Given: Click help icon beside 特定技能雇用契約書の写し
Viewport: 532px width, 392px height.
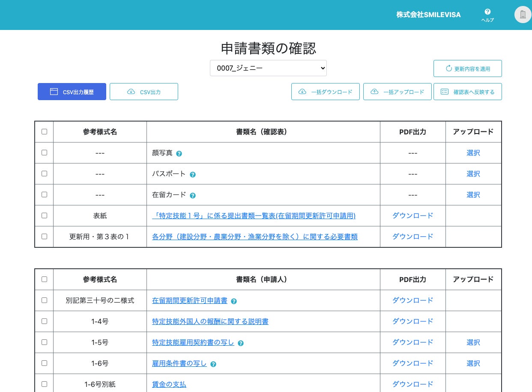Looking at the screenshot, I should [x=241, y=343].
